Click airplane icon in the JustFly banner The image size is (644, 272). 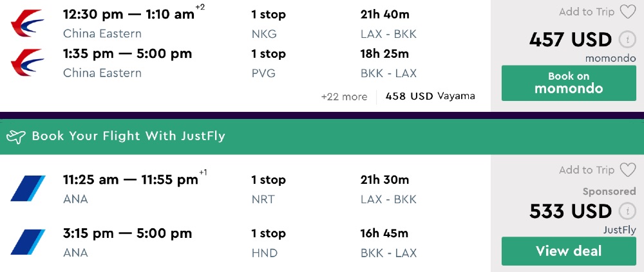[x=16, y=136]
